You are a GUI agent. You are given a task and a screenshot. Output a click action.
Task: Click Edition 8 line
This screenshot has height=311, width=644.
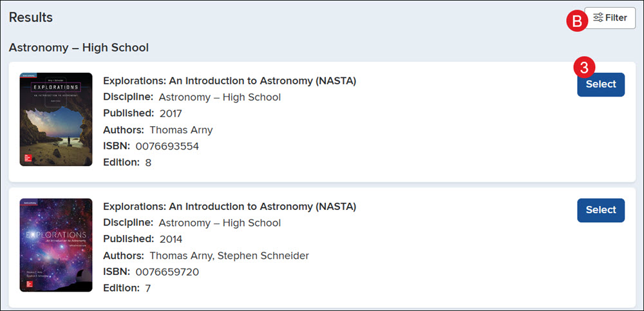128,162
